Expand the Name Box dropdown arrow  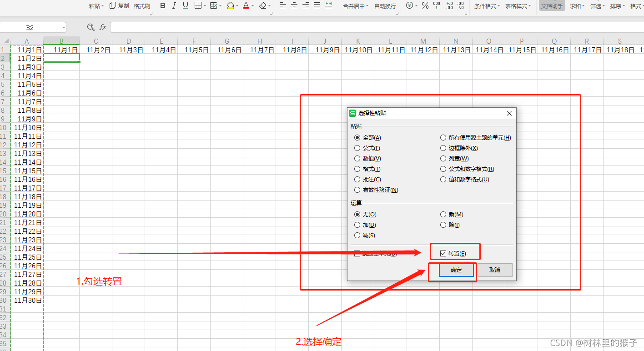tap(63, 28)
